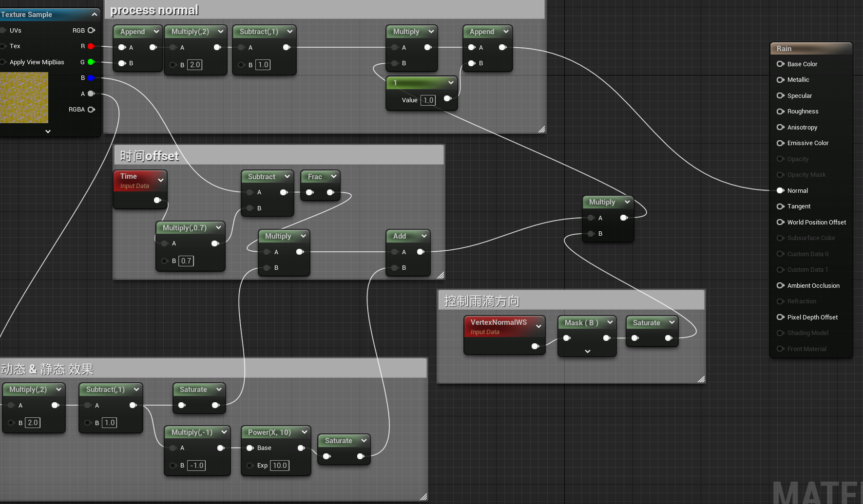Edit the Value field 1.0 on constant node
Viewport: 863px width, 504px height.
pyautogui.click(x=428, y=100)
